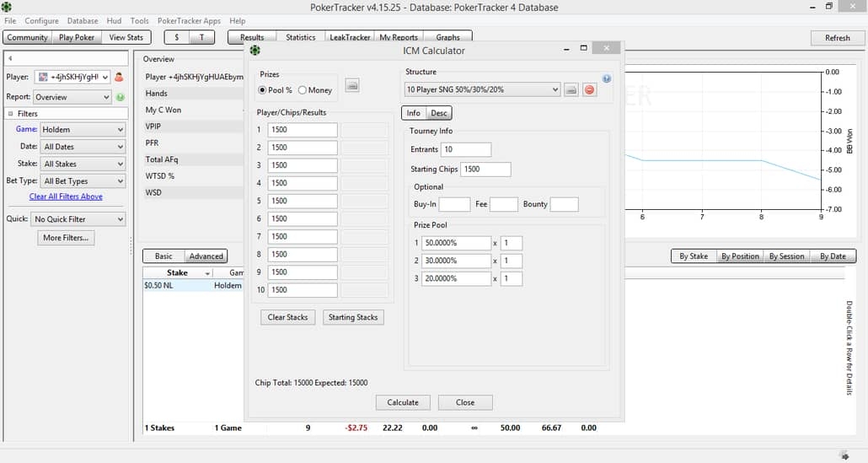Select the Money radio button
This screenshot has width=868, height=463.
pos(303,89)
